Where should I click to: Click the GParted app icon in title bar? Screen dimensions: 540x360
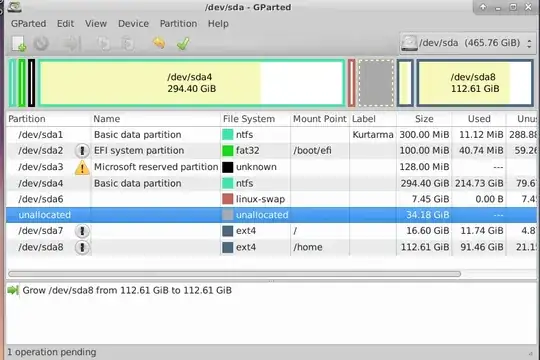coord(14,7)
